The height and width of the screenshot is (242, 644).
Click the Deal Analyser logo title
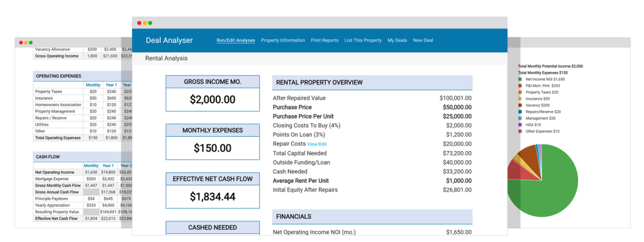pos(169,40)
